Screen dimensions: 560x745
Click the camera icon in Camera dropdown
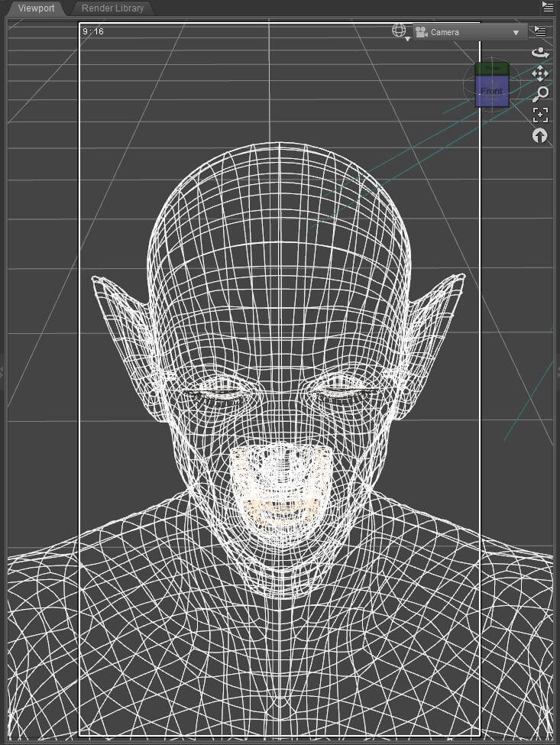coord(422,32)
